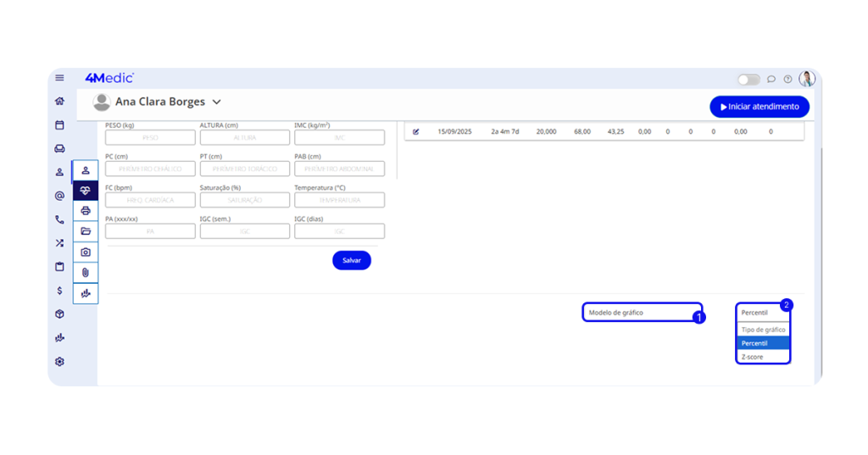868x455 pixels.
Task: Click the phone icon in the sidebar
Action: coord(59,219)
